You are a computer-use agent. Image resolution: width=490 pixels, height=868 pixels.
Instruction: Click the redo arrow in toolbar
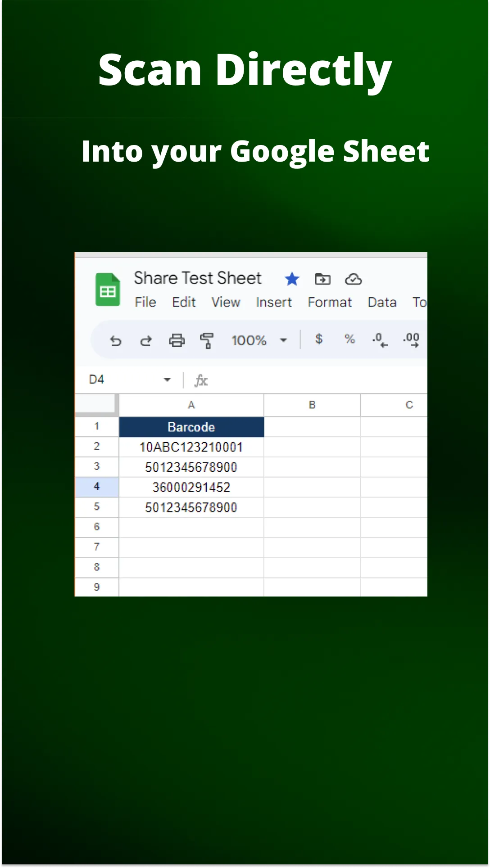(146, 341)
